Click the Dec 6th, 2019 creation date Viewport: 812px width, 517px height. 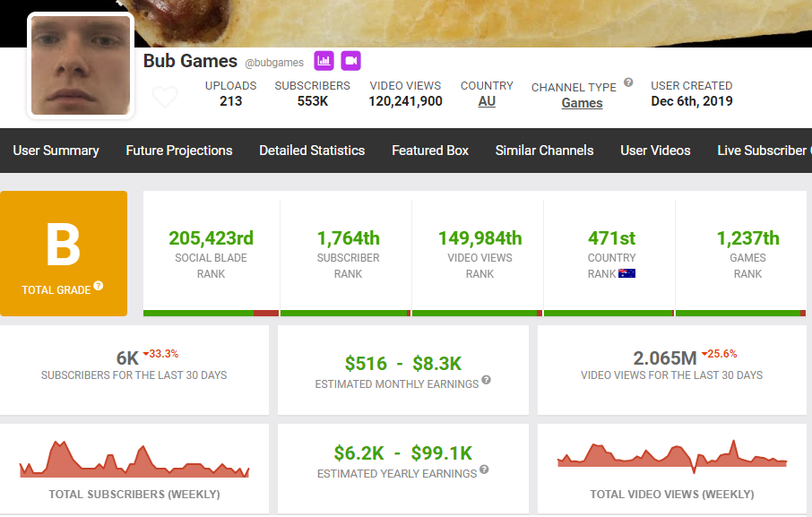pyautogui.click(x=692, y=101)
